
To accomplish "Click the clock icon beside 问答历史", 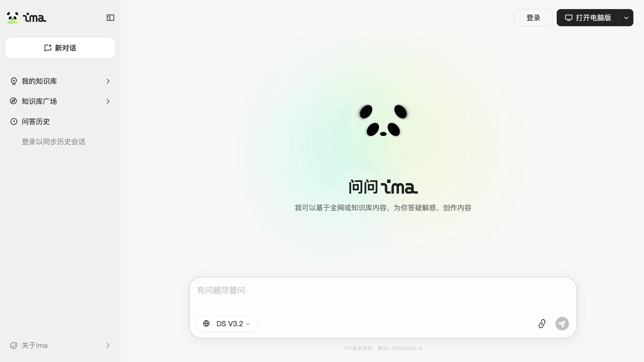I will point(14,122).
